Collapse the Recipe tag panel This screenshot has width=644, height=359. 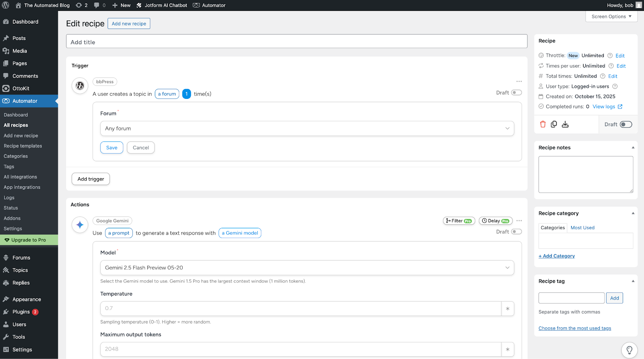pyautogui.click(x=633, y=281)
